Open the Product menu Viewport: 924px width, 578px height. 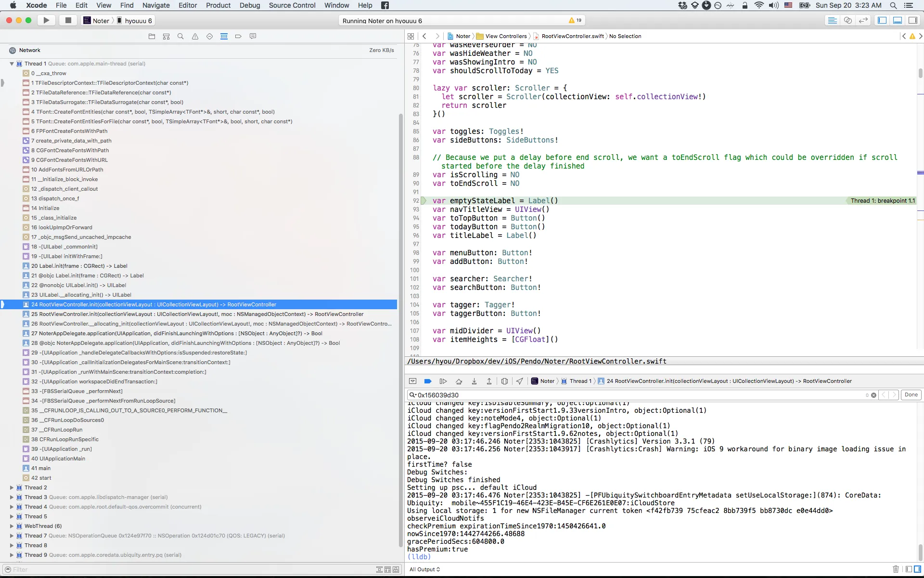218,5
